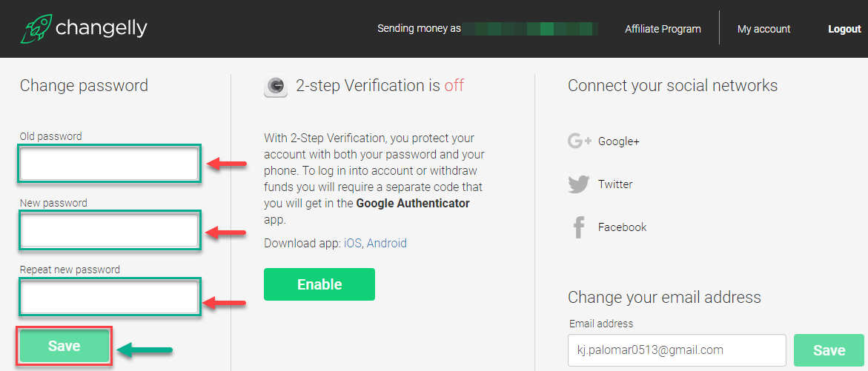This screenshot has width=868, height=371.
Task: Connect the Google+ account label
Action: [618, 141]
